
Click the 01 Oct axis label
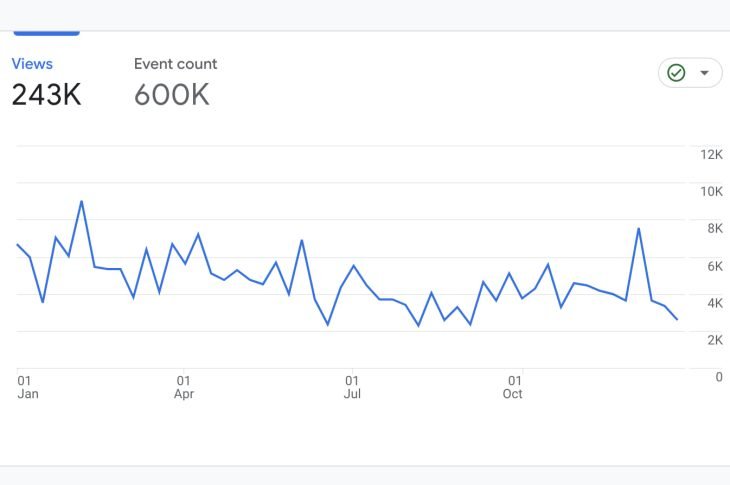513,387
